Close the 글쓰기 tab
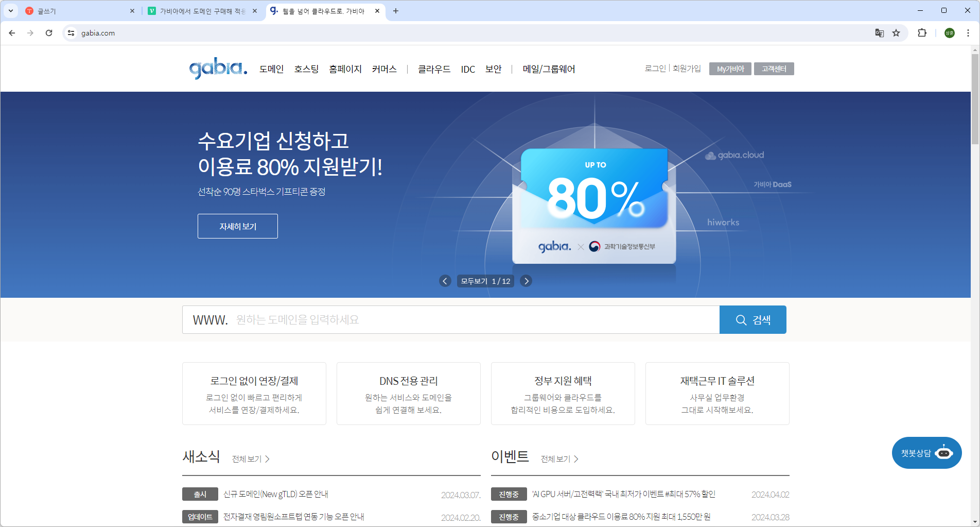 pyautogui.click(x=132, y=11)
